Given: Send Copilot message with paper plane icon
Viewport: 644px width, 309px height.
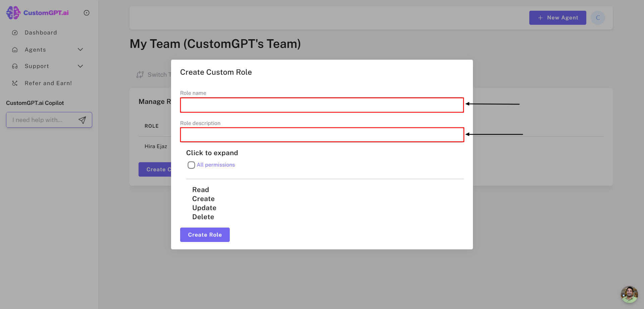Looking at the screenshot, I should [x=82, y=120].
